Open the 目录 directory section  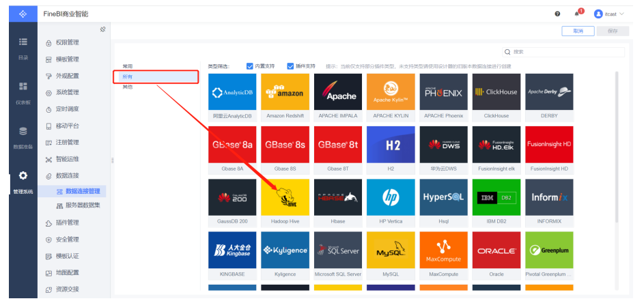pos(23,49)
